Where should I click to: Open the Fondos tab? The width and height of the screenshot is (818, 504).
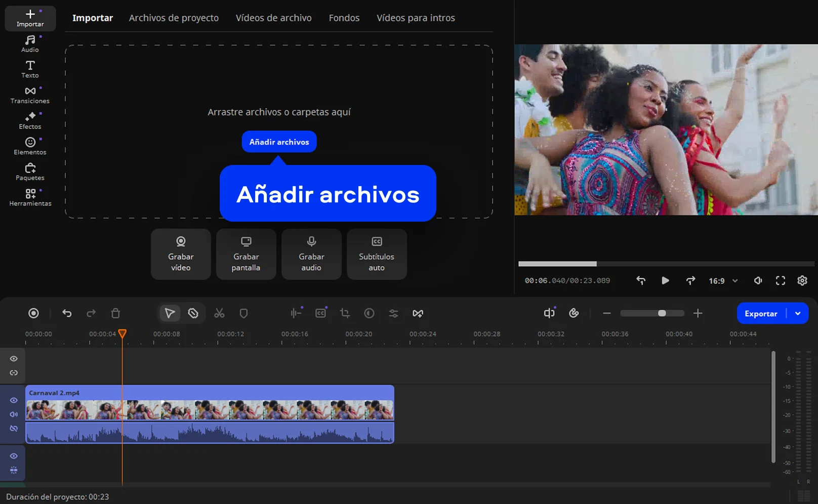coord(344,18)
